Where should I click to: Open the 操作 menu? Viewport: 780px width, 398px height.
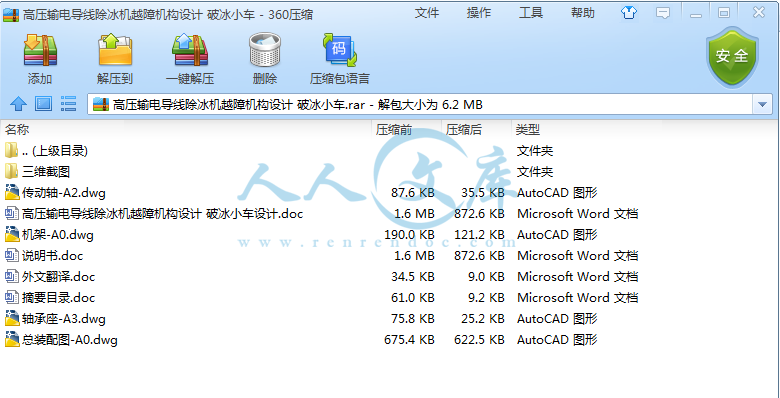[479, 13]
